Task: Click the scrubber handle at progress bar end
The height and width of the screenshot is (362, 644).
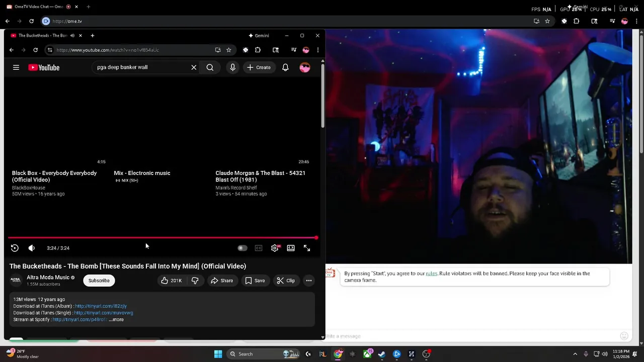Action: click(x=316, y=237)
